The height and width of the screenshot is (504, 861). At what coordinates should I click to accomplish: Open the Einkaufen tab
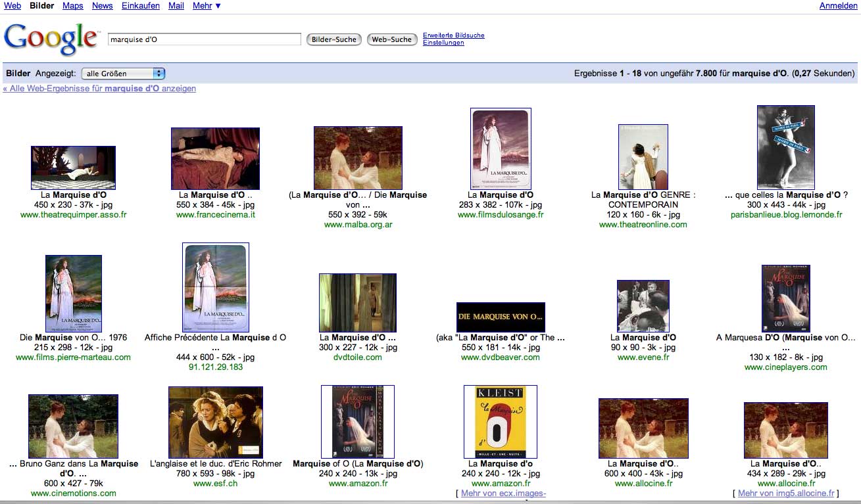141,6
